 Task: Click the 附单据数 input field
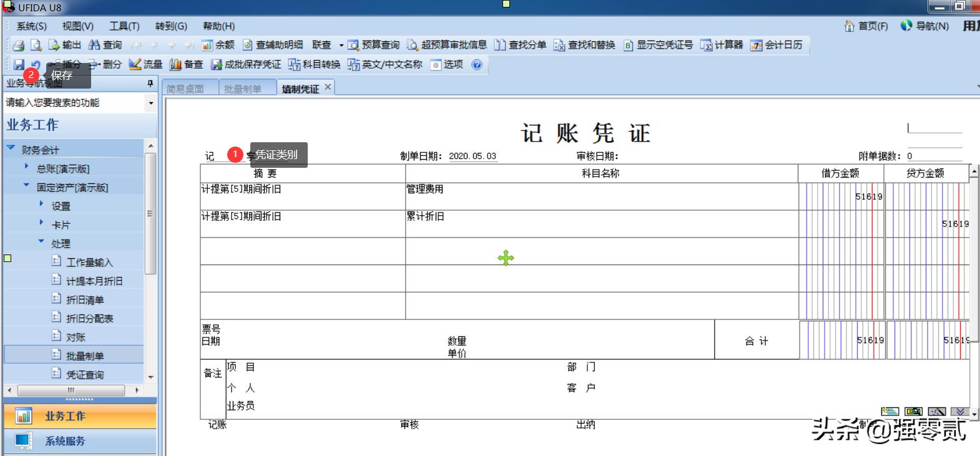tap(934, 156)
